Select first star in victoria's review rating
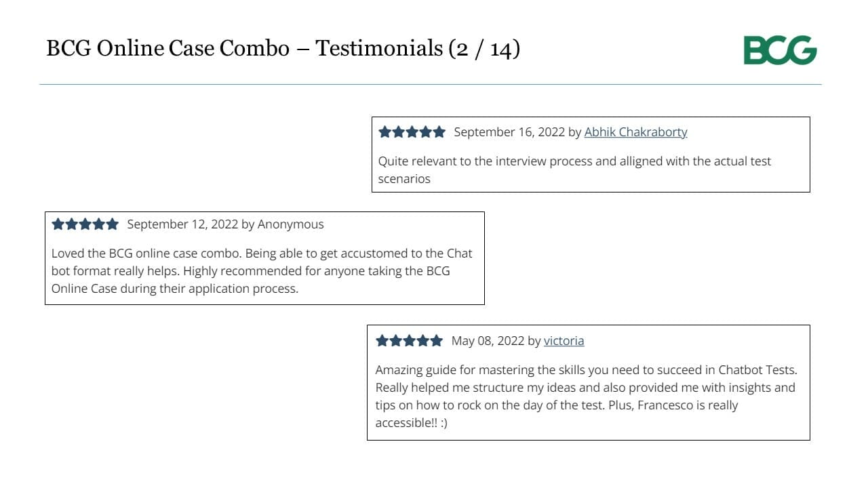 pos(382,341)
